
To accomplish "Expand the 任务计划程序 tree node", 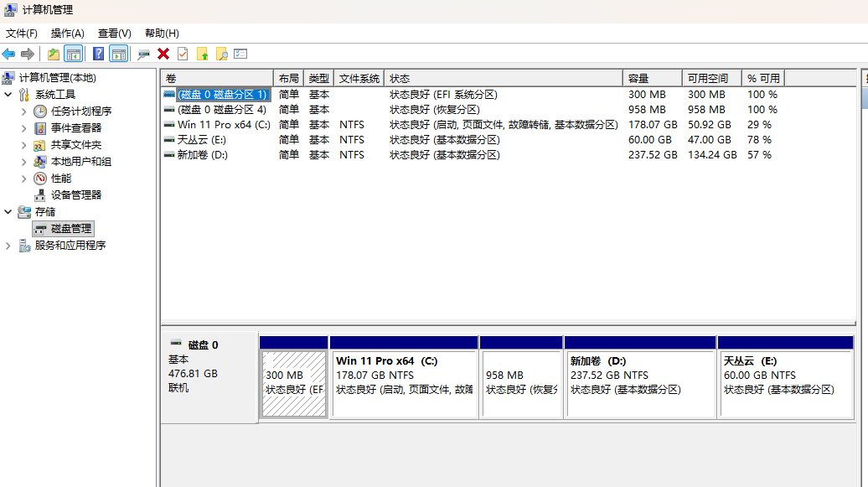I will pyautogui.click(x=23, y=111).
